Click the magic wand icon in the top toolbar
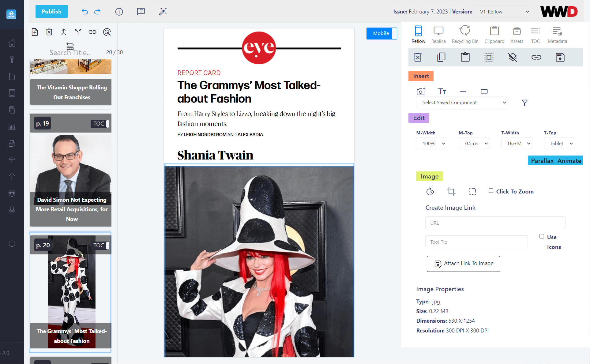Viewport: 590px width, 364px height. pos(163,12)
